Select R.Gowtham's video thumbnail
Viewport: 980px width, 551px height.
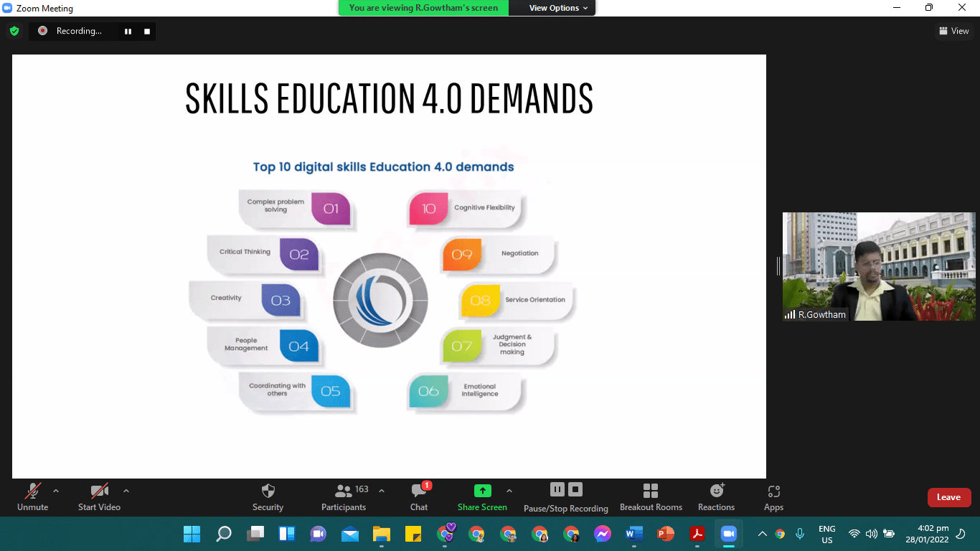(879, 266)
